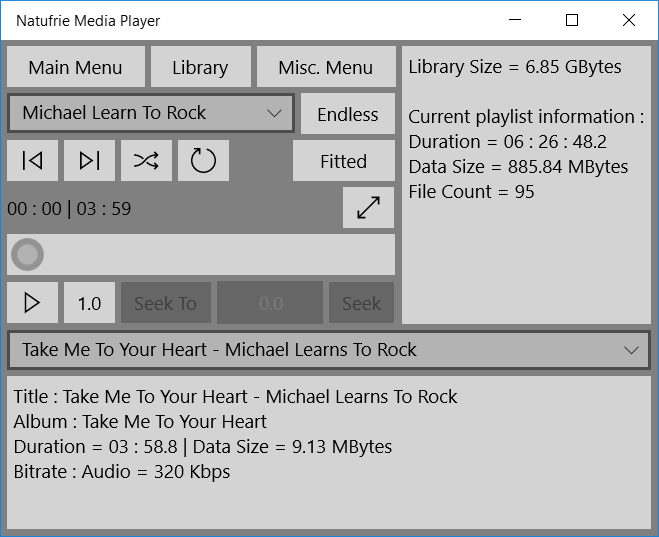Click the 1.0 playback speed button

[90, 303]
